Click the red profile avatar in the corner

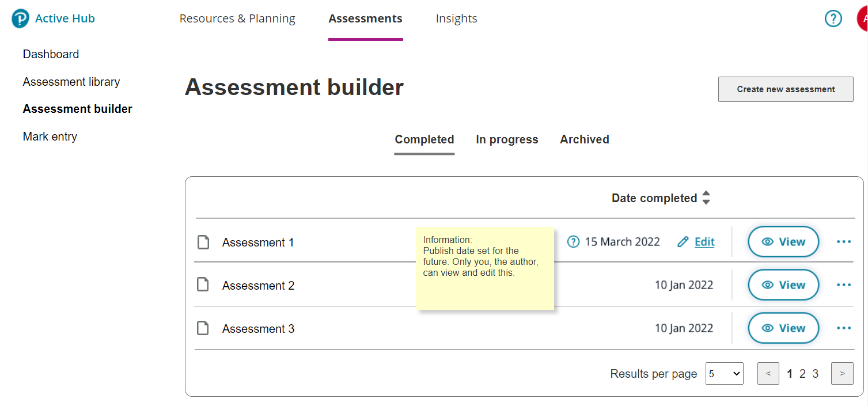[x=864, y=18]
